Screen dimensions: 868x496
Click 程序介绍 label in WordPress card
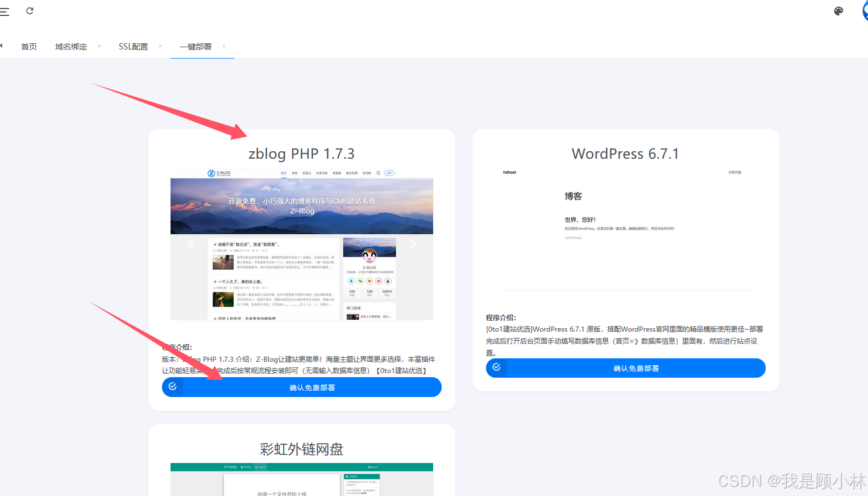pos(501,317)
